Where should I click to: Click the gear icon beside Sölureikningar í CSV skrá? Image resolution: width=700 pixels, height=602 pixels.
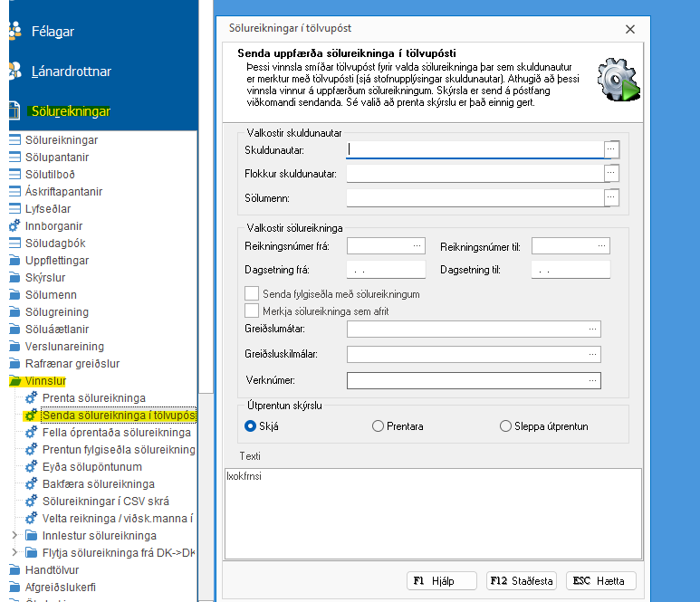point(31,502)
